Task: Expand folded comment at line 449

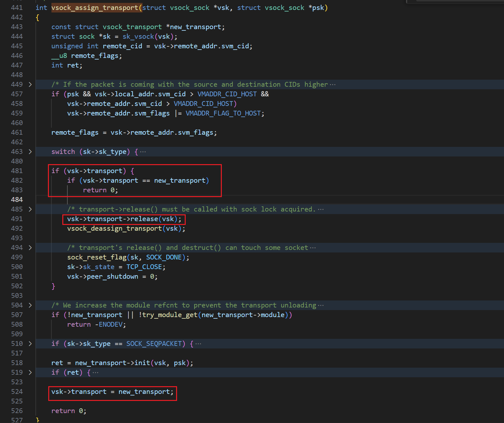Action: coord(30,84)
